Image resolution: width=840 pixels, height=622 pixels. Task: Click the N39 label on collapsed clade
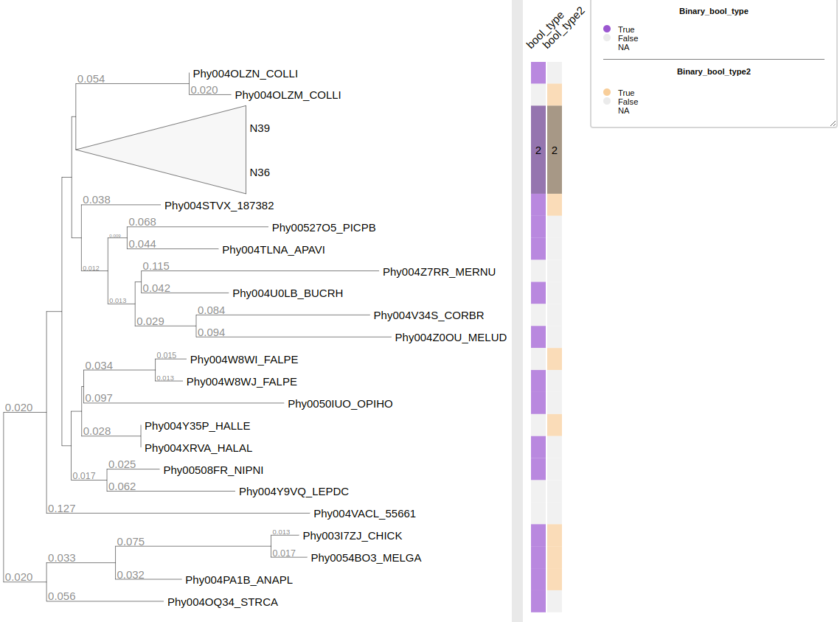pyautogui.click(x=260, y=128)
